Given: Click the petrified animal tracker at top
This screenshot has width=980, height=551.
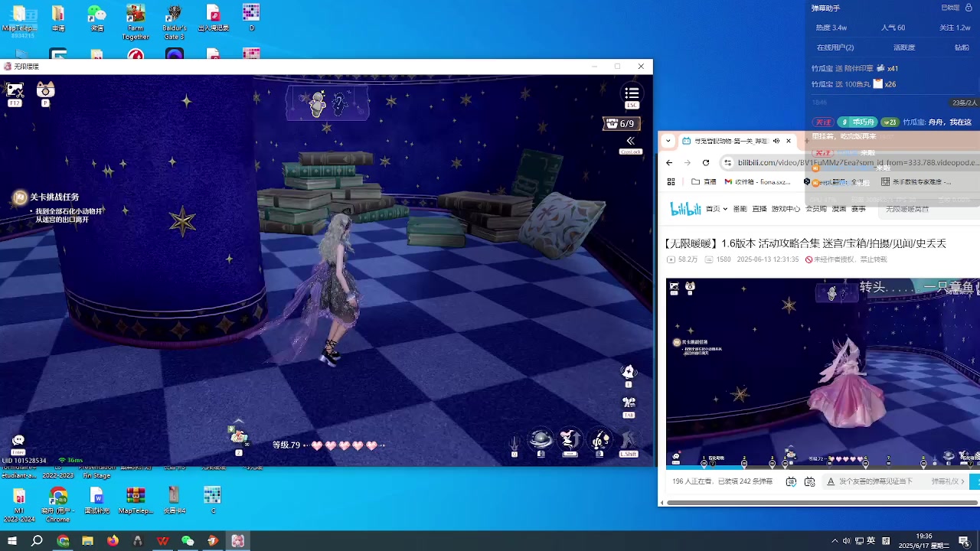Looking at the screenshot, I should pos(328,103).
